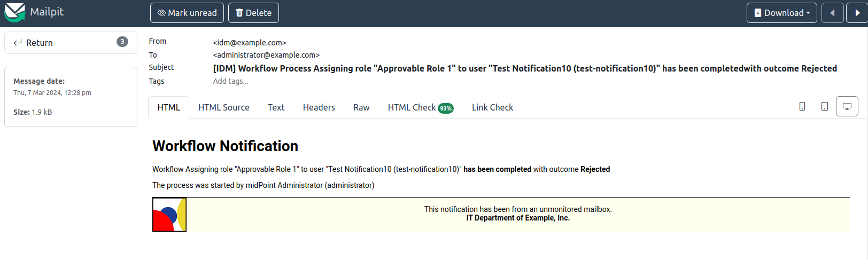Go to the next message arrow

click(x=857, y=13)
